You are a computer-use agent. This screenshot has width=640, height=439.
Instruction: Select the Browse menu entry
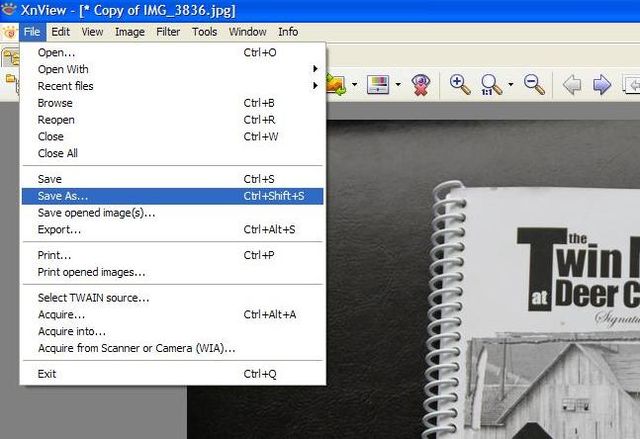(173, 103)
